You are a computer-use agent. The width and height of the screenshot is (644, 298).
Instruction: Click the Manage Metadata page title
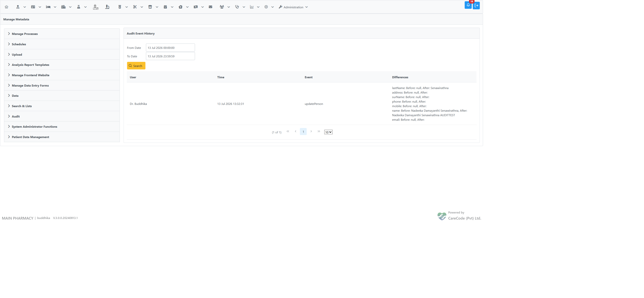[x=16, y=19]
